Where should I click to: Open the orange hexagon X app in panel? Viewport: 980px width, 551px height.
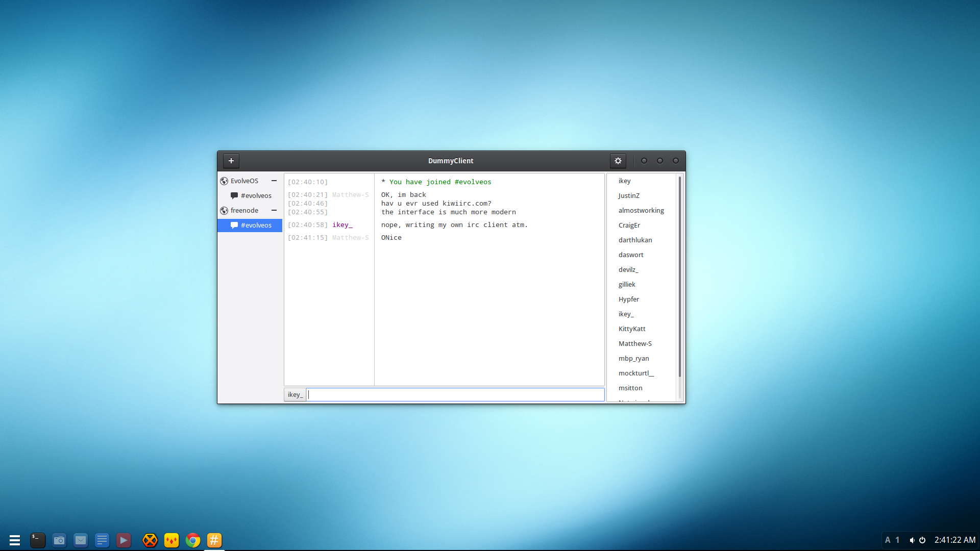150,540
